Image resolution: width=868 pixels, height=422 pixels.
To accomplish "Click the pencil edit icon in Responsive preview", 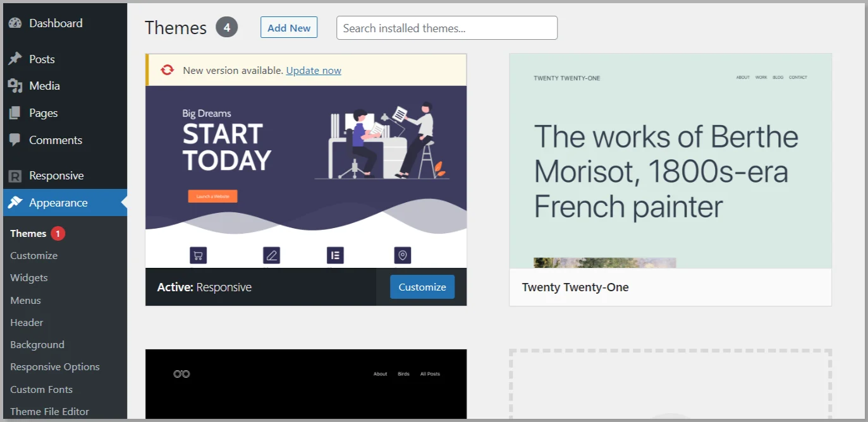I will (272, 255).
